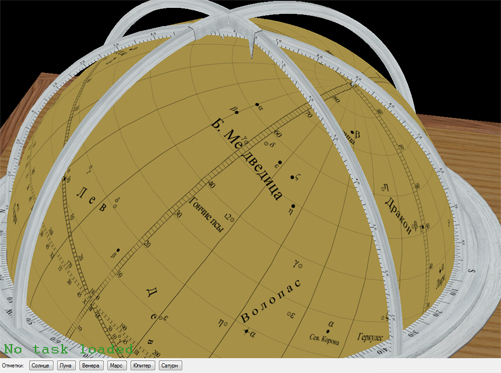Click the Б. Медведица constellation label
501x373 pixels.
coord(247,159)
